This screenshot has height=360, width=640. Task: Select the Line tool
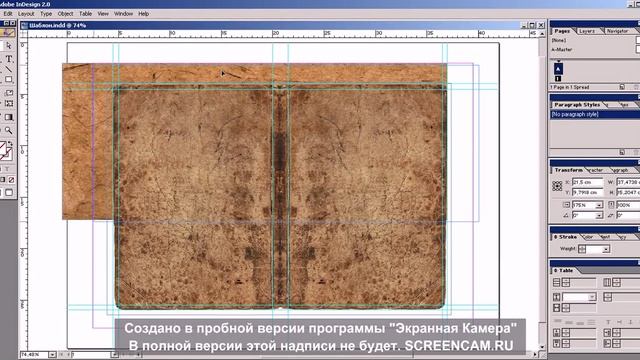pos(9,69)
